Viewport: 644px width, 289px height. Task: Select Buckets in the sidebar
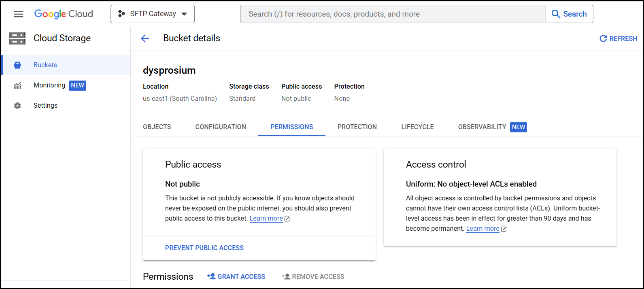pyautogui.click(x=66, y=65)
